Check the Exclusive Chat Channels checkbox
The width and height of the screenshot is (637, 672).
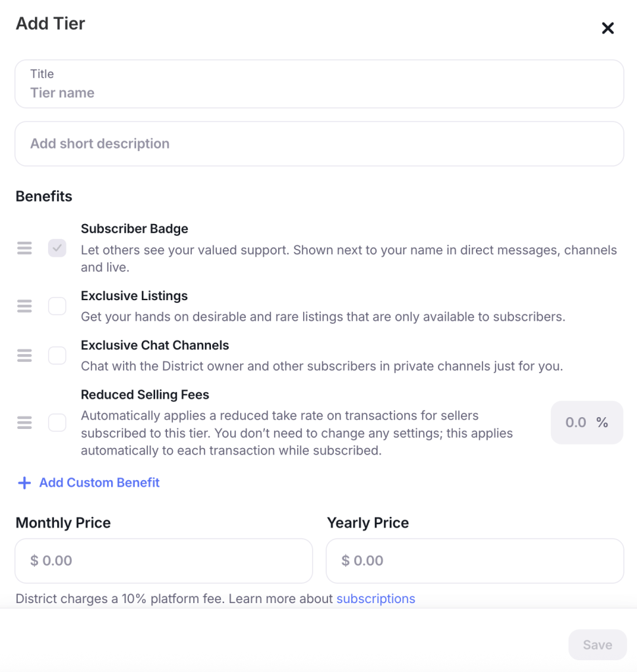[57, 355]
